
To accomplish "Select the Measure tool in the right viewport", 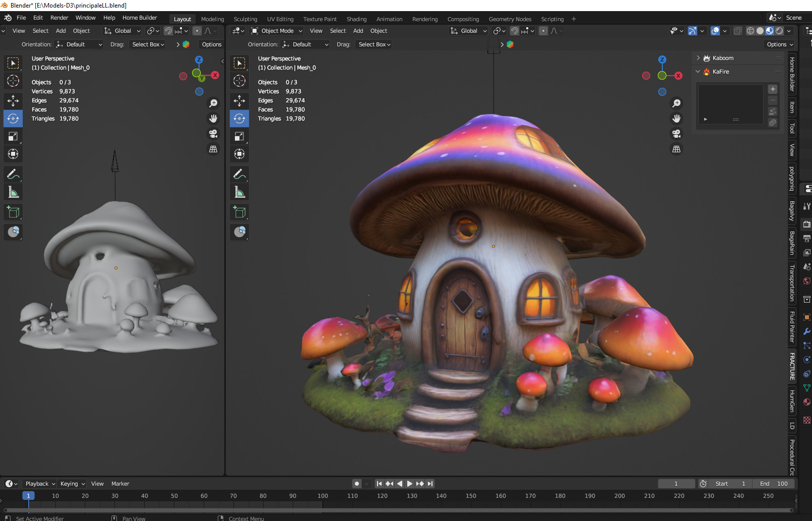I will point(239,192).
